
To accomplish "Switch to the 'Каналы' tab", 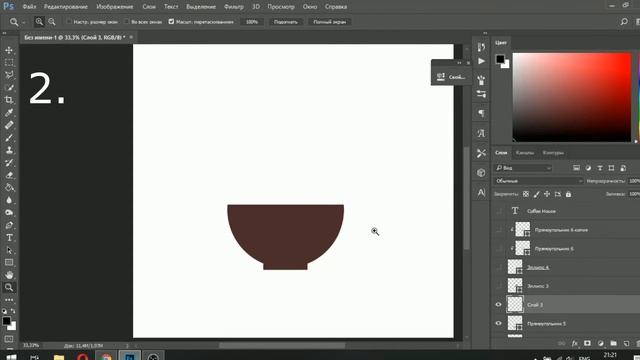I will (x=524, y=153).
